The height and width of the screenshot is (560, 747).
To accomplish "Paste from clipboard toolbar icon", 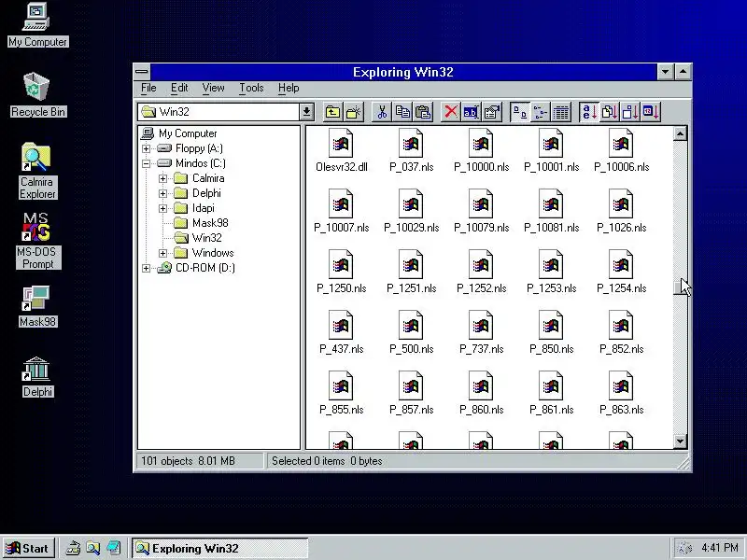I will 423,112.
